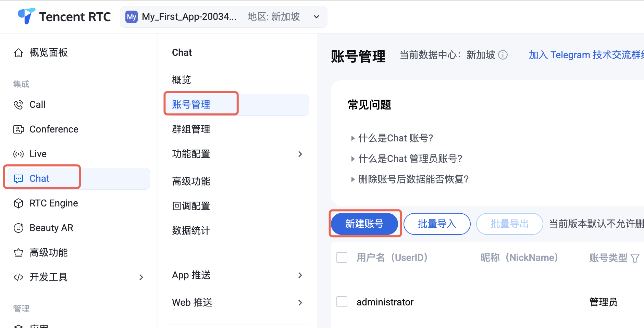Image resolution: width=644 pixels, height=328 pixels.
Task: Check the administrator row checkbox
Action: [342, 302]
